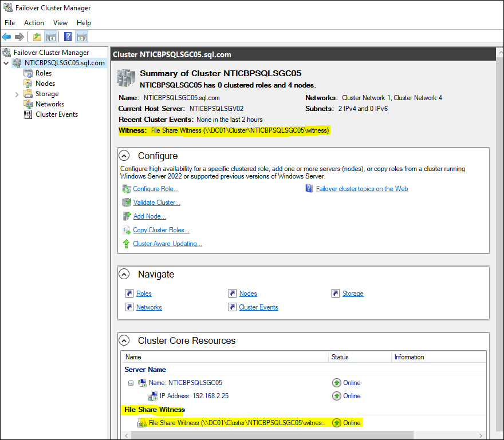Open the Action menu

34,23
